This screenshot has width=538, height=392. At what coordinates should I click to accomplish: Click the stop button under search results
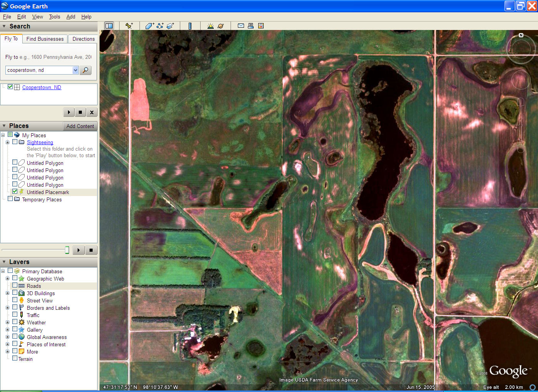coord(80,112)
